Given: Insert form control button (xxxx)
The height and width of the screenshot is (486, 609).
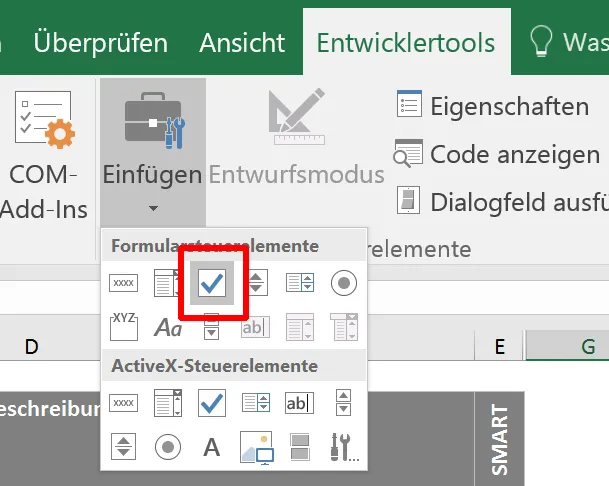Looking at the screenshot, I should pyautogui.click(x=124, y=283).
